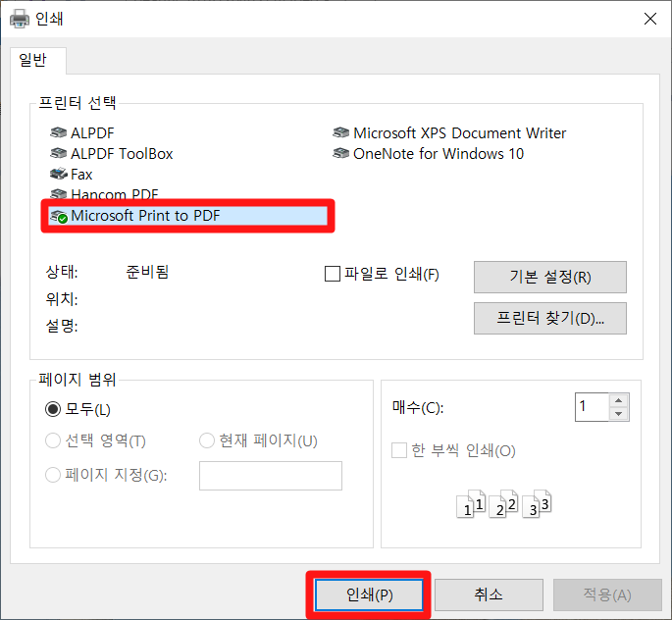Click the 페이지 지정 page range input field
672x620 pixels.
tap(271, 476)
